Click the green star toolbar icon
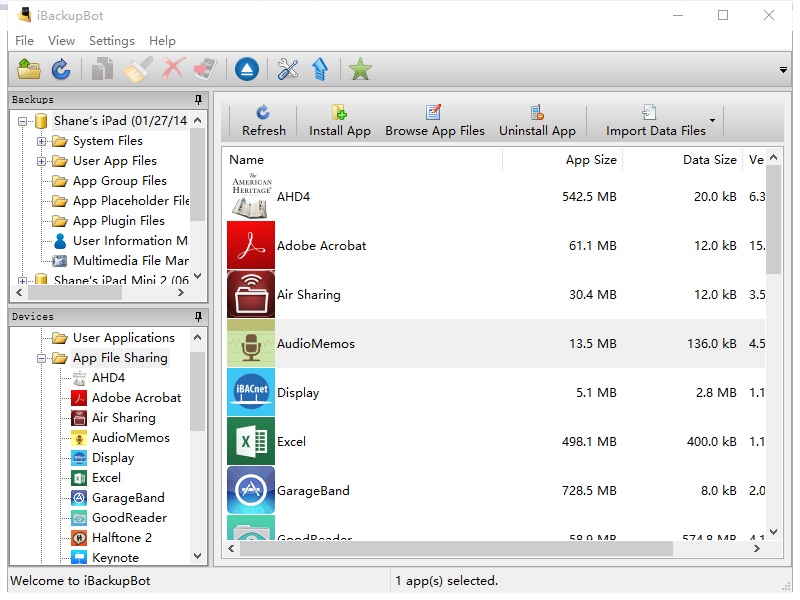Image resolution: width=800 pixels, height=600 pixels. 360,69
